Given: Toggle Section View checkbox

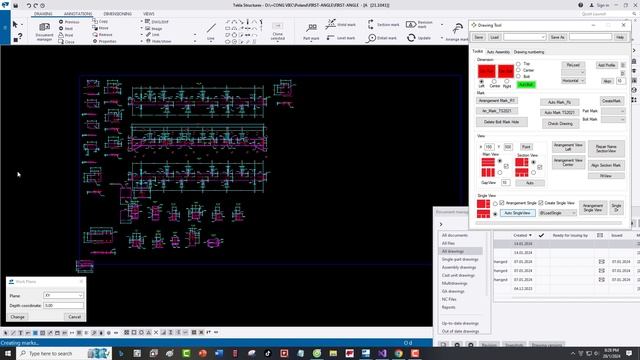Looking at the screenshot, I should [x=540, y=167].
